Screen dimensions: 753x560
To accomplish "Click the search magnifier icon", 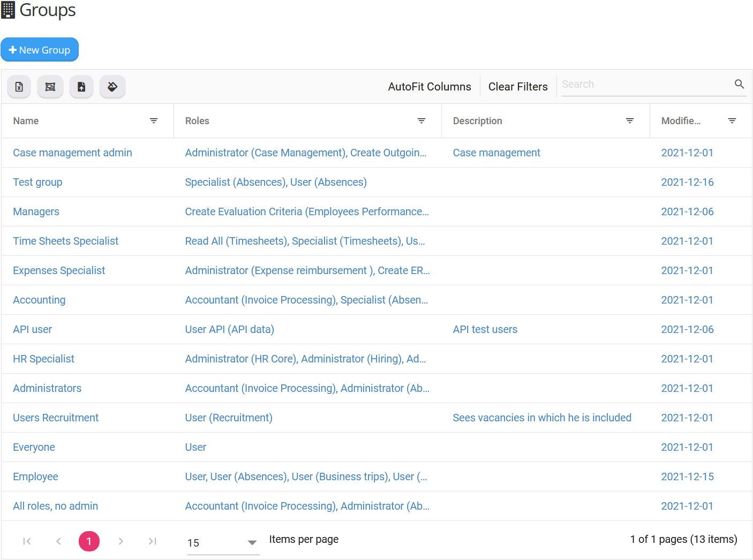I will [739, 84].
